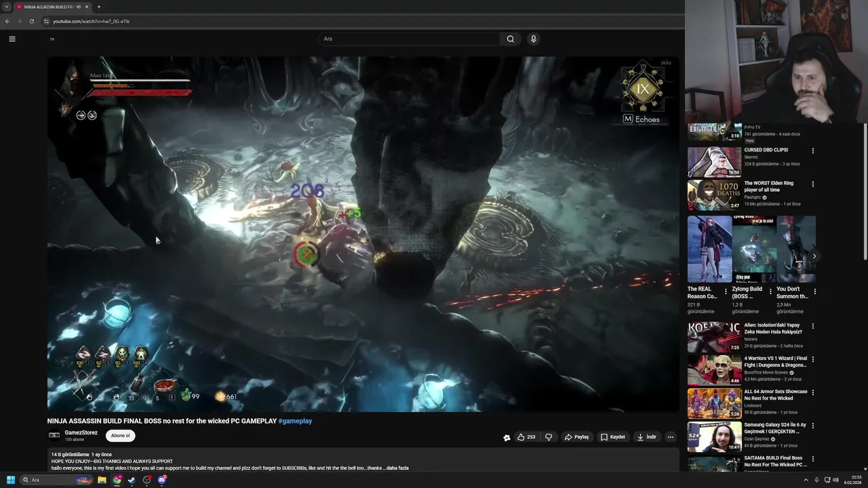Expand description with '...daha fazla'
This screenshot has height=488, width=868.
[x=396, y=468]
